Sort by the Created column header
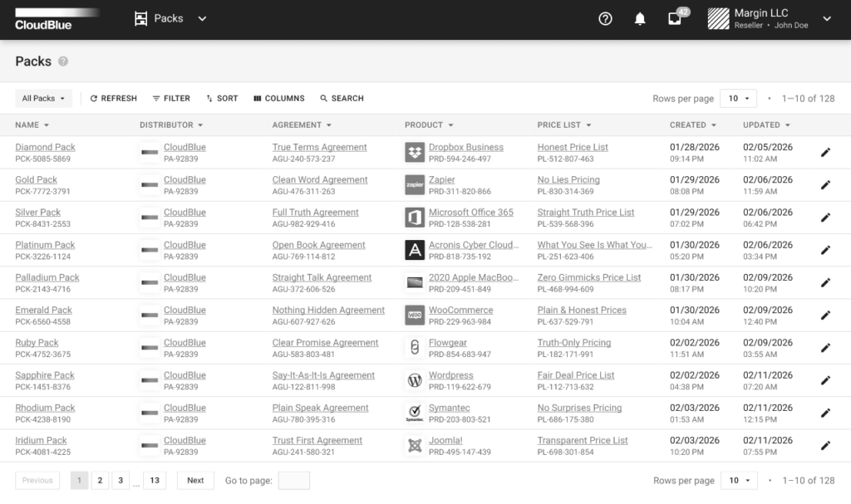Image resolution: width=851 pixels, height=504 pixels. (x=692, y=125)
